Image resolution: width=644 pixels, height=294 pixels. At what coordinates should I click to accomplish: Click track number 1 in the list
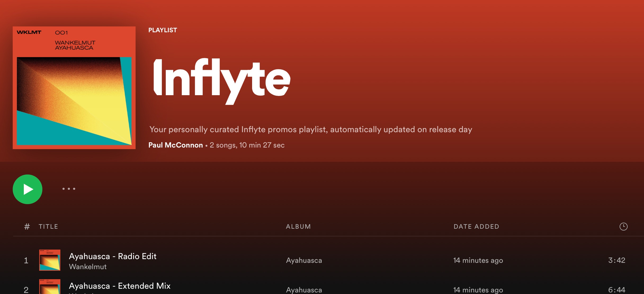click(x=26, y=260)
